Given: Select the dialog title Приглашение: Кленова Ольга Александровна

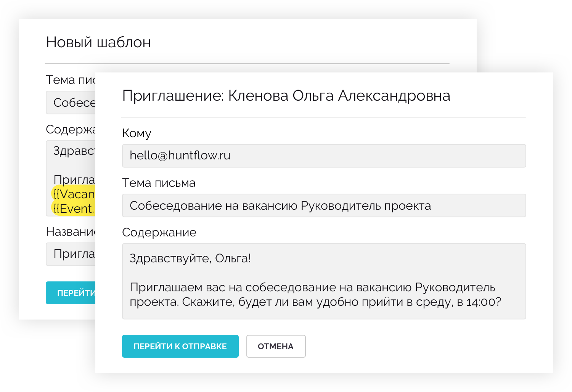Looking at the screenshot, I should click(x=286, y=96).
